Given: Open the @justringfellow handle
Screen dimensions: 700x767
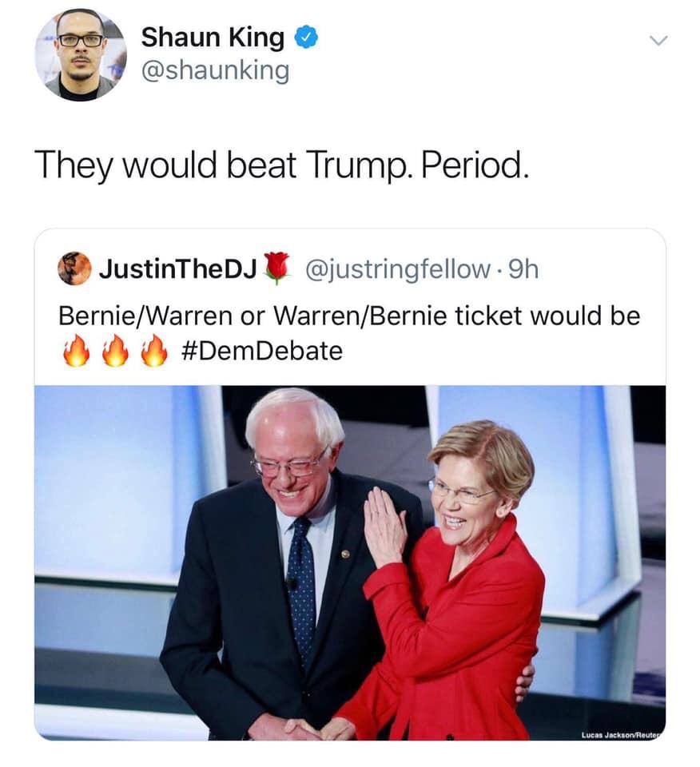Looking at the screenshot, I should pyautogui.click(x=398, y=269).
